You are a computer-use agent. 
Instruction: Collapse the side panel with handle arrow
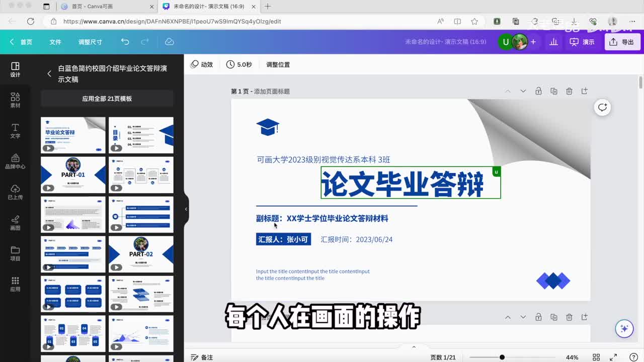[186, 209]
